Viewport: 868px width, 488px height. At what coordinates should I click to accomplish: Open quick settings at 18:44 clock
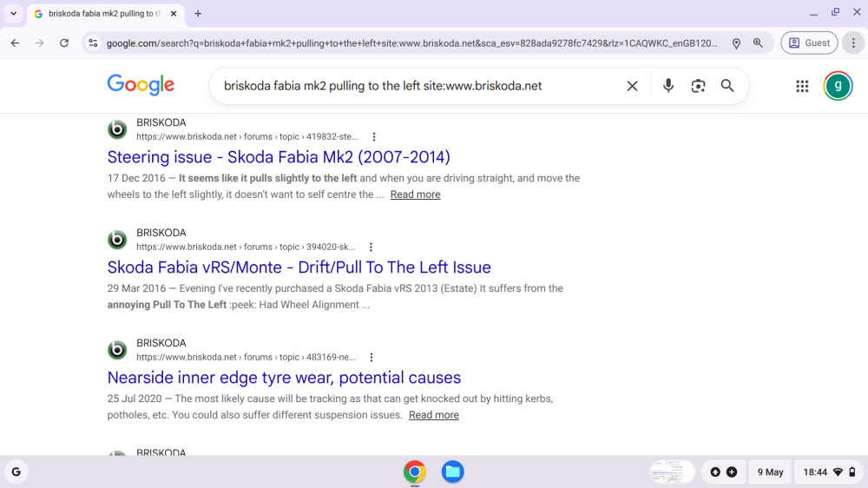tap(829, 472)
